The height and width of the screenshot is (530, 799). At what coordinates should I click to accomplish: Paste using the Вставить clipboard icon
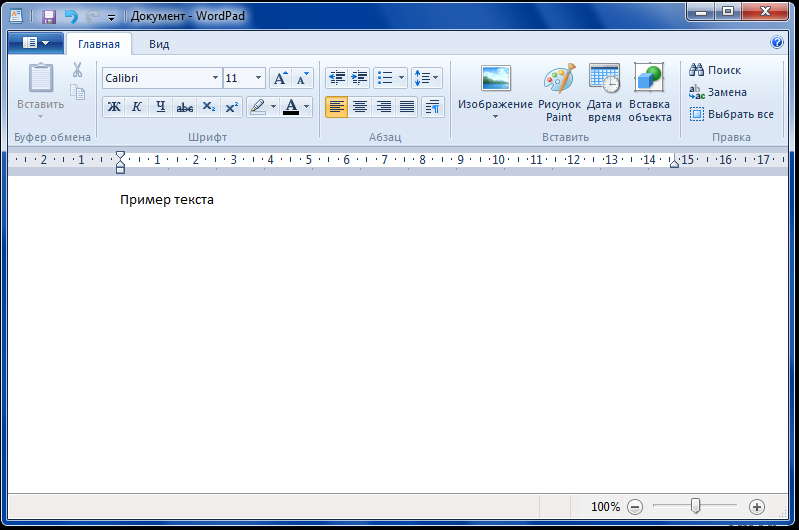(x=40, y=80)
